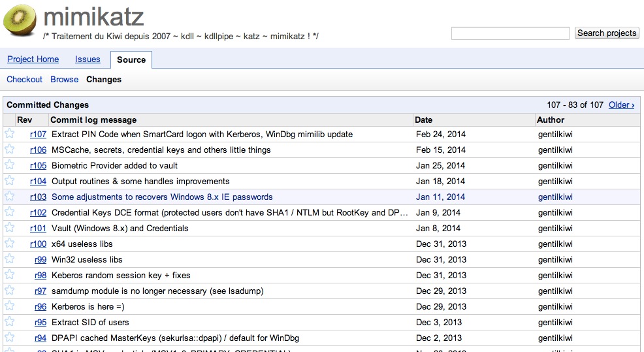The image size is (644, 352).
Task: Click the Rev column header
Action: click(x=24, y=120)
